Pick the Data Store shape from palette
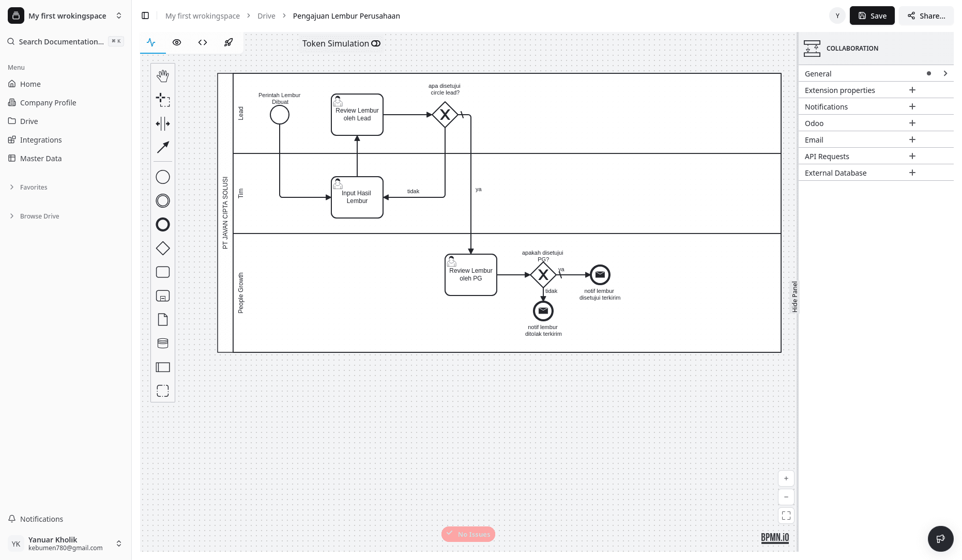 pos(163,344)
